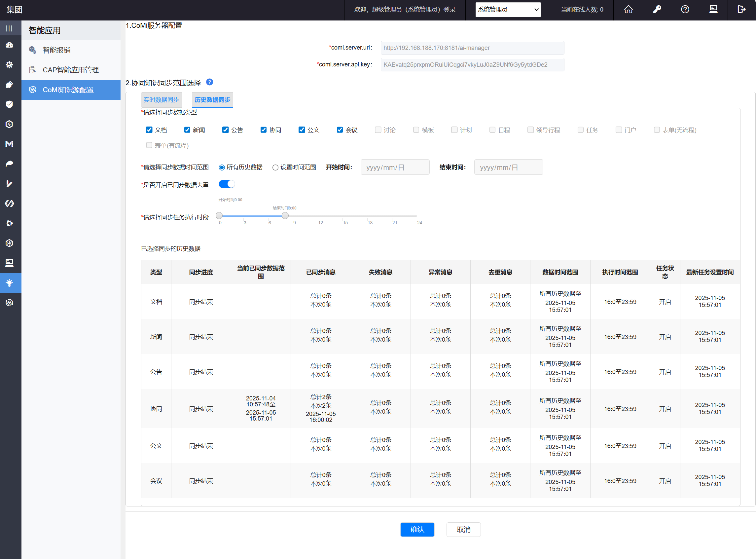Uncheck the 会议 data type checkbox

tap(340, 130)
